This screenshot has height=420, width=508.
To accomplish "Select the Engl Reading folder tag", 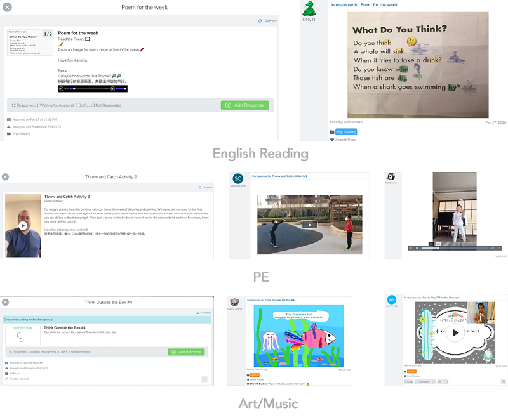I will pyautogui.click(x=346, y=132).
